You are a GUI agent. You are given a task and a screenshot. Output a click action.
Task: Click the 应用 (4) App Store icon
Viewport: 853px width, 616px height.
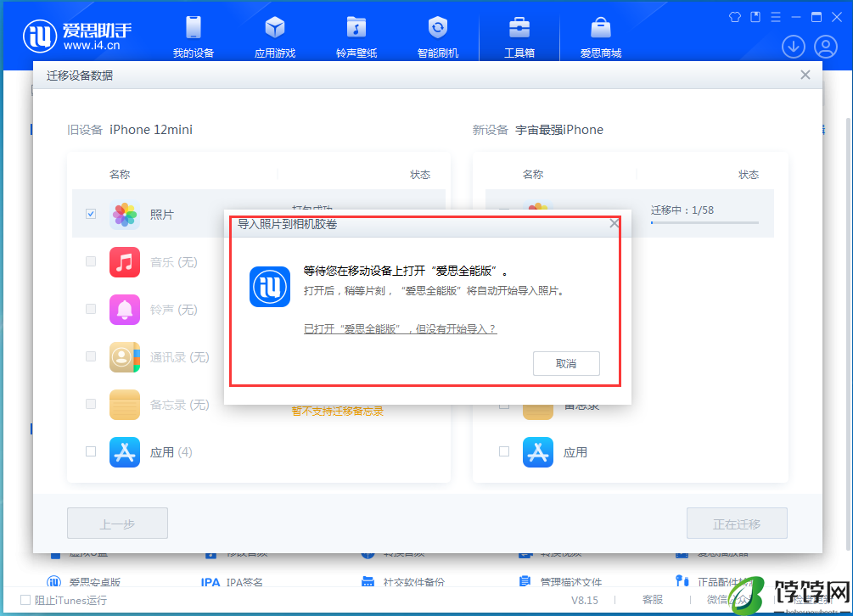pos(125,452)
